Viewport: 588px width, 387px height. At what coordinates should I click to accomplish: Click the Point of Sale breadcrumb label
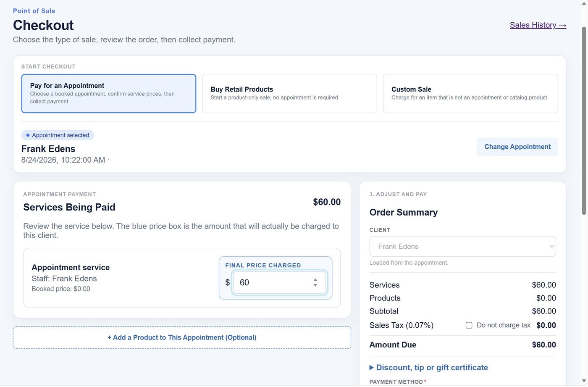click(34, 11)
